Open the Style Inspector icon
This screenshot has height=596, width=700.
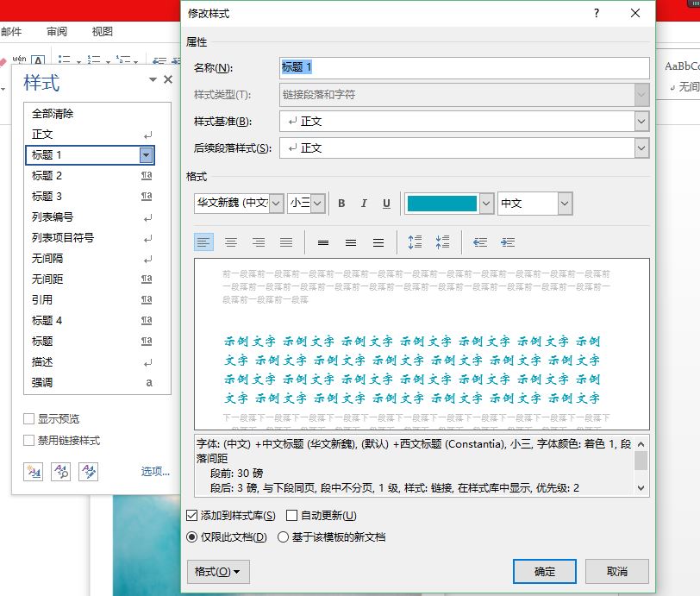tap(61, 471)
